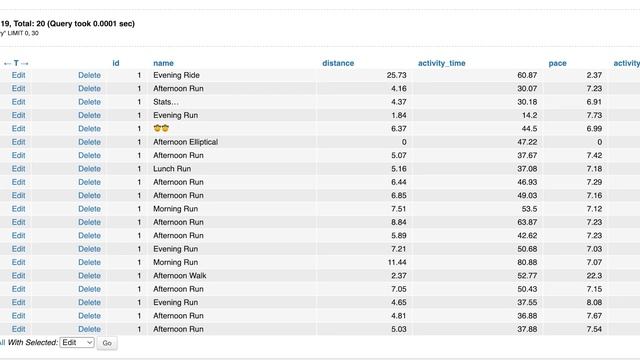The image size is (640, 360).
Task: Sort table by the name column header
Action: click(x=163, y=63)
